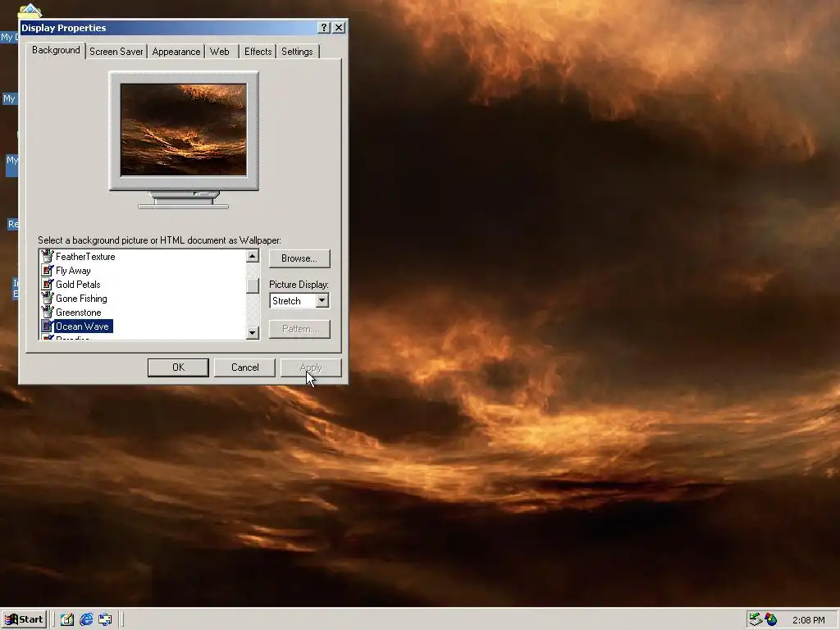Click the icon beside Gone Fishing
Viewport: 840px width, 630px height.
48,298
